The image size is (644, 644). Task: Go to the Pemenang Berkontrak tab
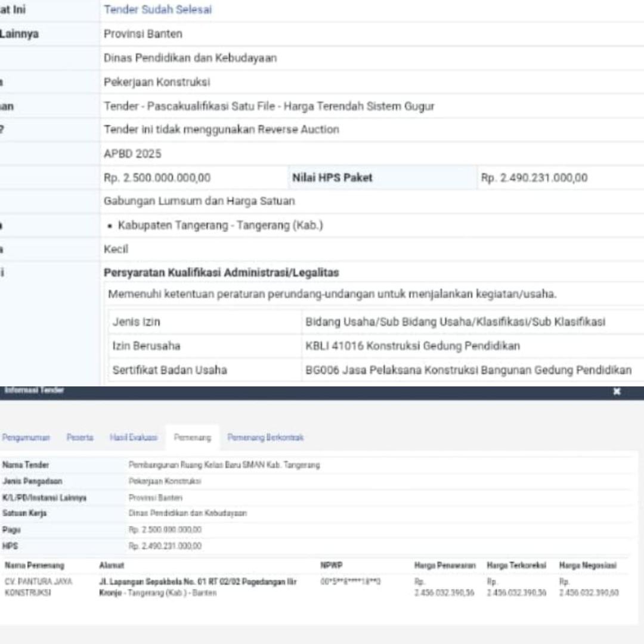click(265, 438)
